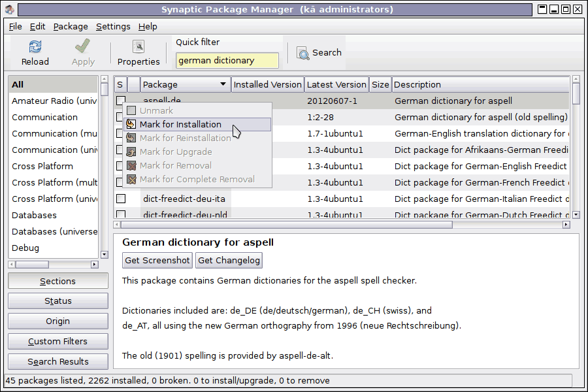Sort by Latest Version column header

tap(336, 84)
